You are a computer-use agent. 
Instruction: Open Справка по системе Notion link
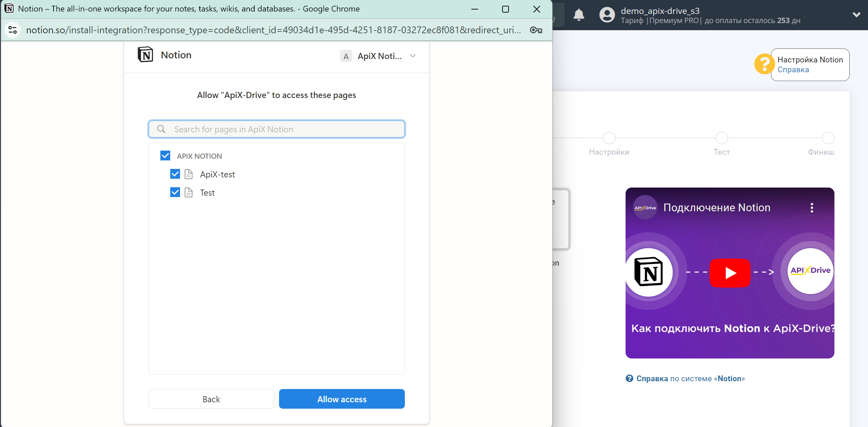691,379
